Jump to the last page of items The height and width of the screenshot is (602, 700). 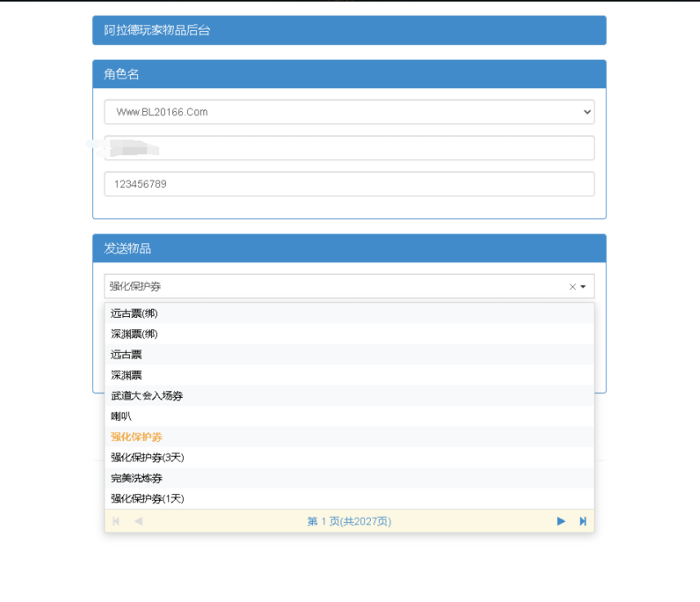point(582,521)
